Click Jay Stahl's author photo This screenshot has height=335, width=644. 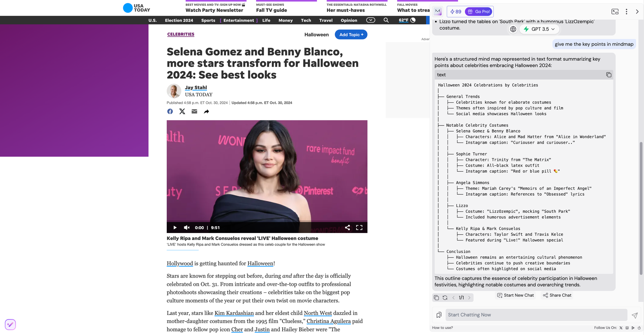click(174, 91)
